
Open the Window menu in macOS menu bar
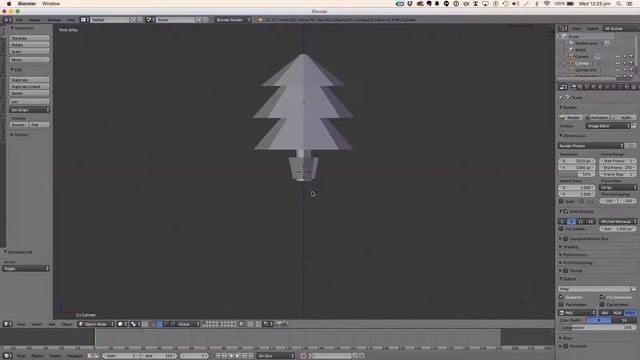tap(51, 4)
